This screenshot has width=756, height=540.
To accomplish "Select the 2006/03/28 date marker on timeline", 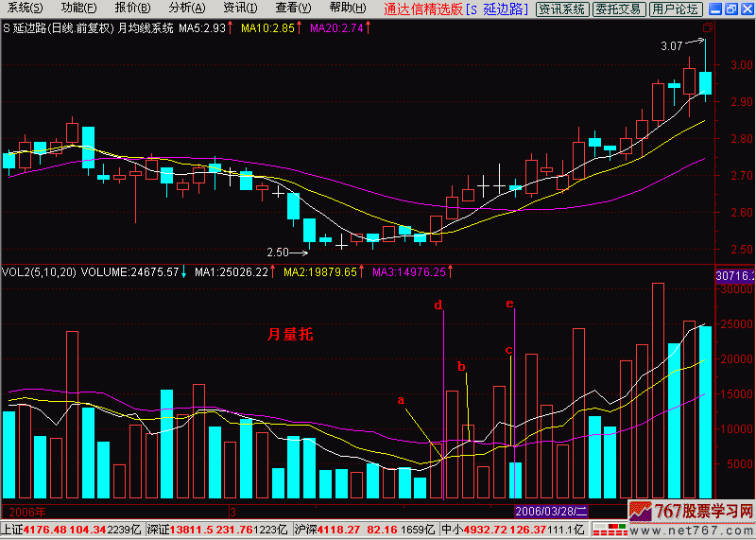I will tap(551, 510).
